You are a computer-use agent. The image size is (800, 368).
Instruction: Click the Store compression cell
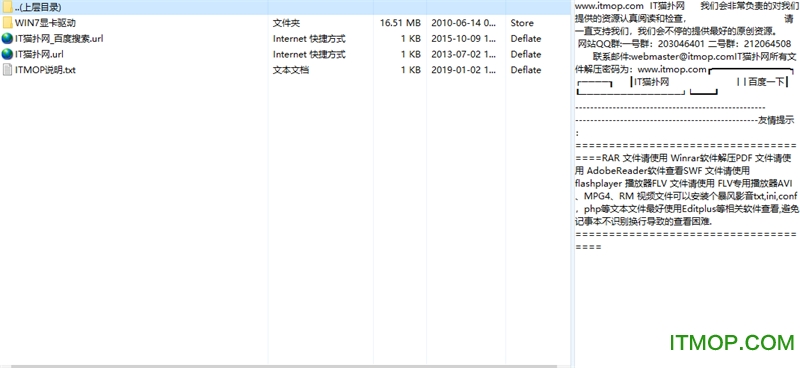pos(522,23)
